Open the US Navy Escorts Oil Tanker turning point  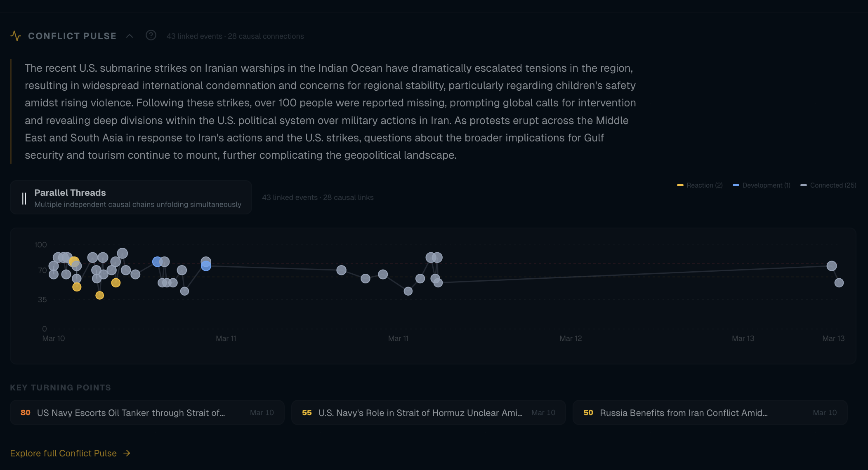click(x=147, y=412)
